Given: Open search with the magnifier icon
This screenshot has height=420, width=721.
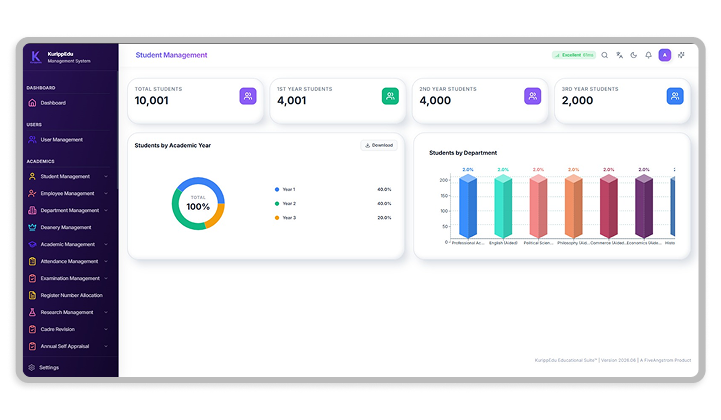Looking at the screenshot, I should 605,55.
